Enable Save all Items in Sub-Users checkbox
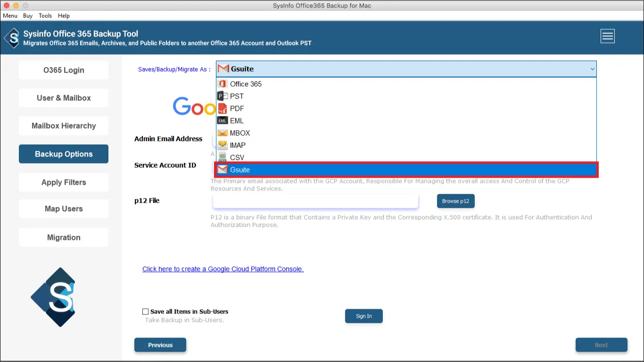Viewport: 644px width, 362px height. 146,312
